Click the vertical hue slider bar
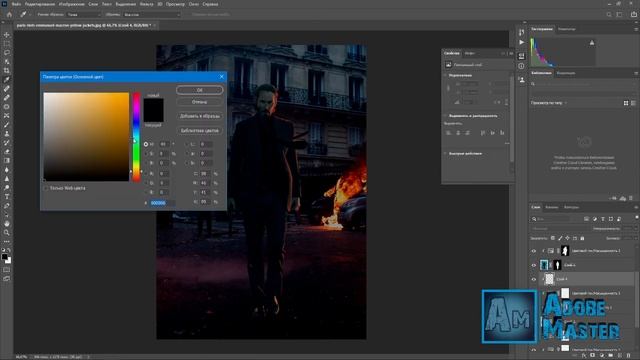640x360 pixels. [136, 137]
